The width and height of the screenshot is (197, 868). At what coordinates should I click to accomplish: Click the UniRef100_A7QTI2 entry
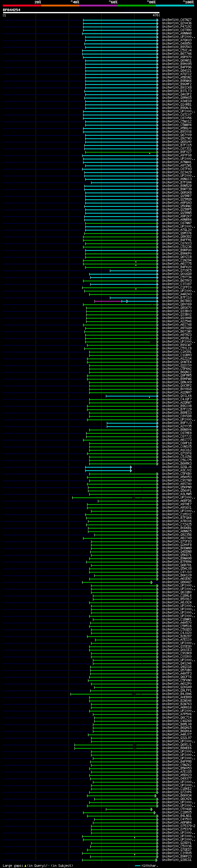(176, 74)
